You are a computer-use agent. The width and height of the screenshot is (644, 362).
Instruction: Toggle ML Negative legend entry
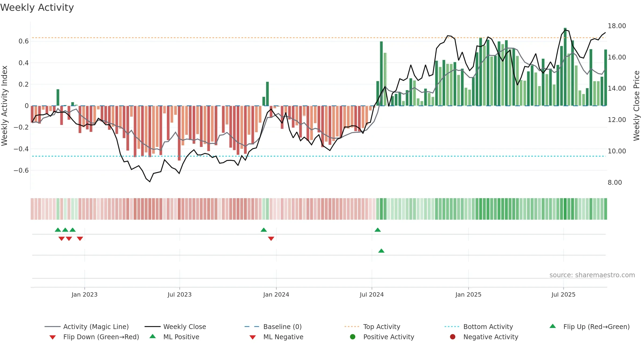point(276,337)
